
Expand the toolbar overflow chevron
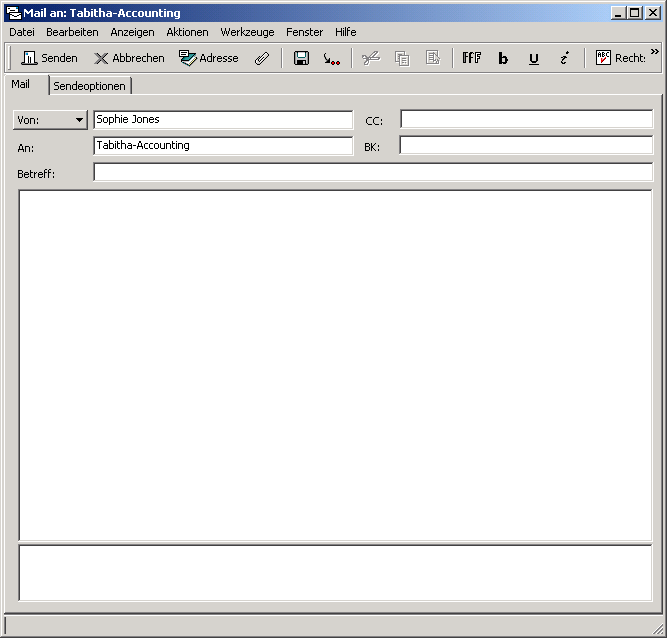655,51
